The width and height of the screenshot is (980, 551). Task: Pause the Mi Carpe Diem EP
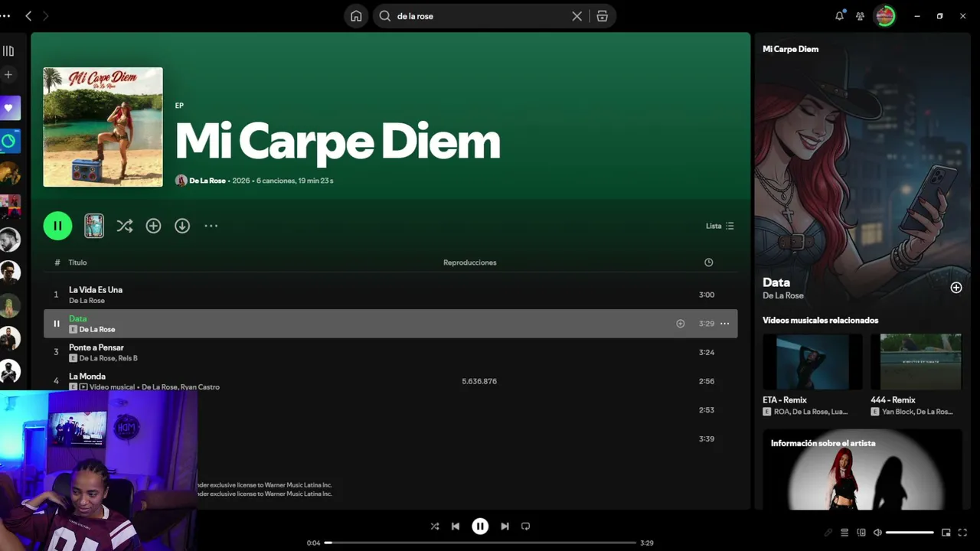(x=57, y=226)
